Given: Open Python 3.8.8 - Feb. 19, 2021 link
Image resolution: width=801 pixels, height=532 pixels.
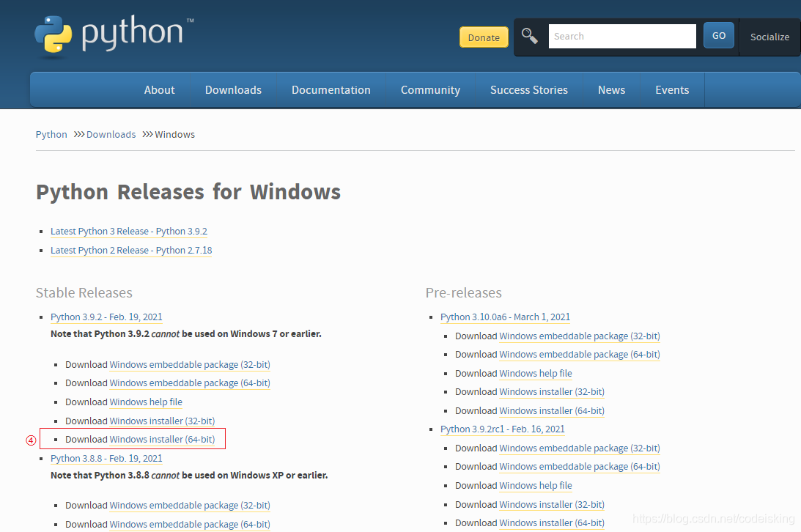Looking at the screenshot, I should click(x=106, y=459).
